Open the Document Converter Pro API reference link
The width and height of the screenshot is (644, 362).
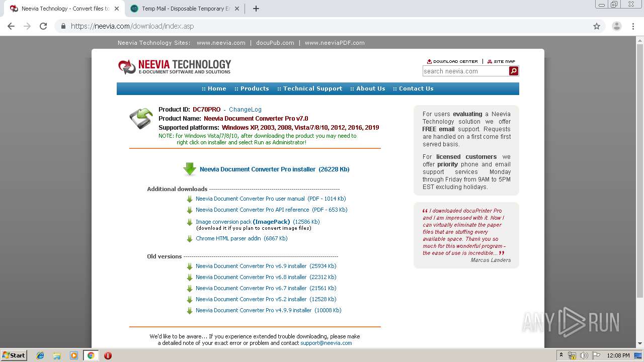(271, 210)
